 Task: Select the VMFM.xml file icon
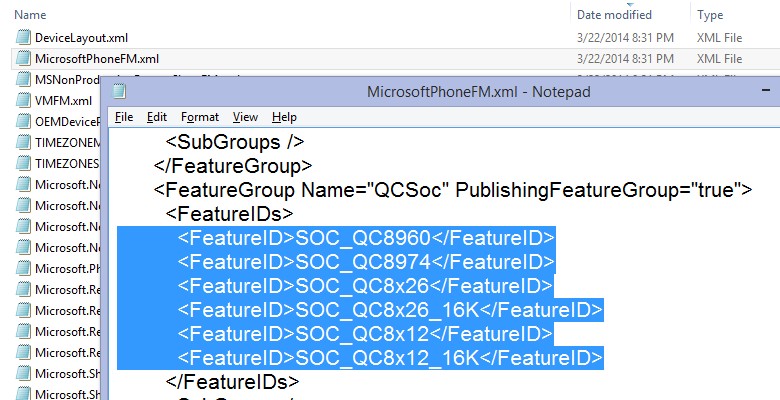point(23,100)
